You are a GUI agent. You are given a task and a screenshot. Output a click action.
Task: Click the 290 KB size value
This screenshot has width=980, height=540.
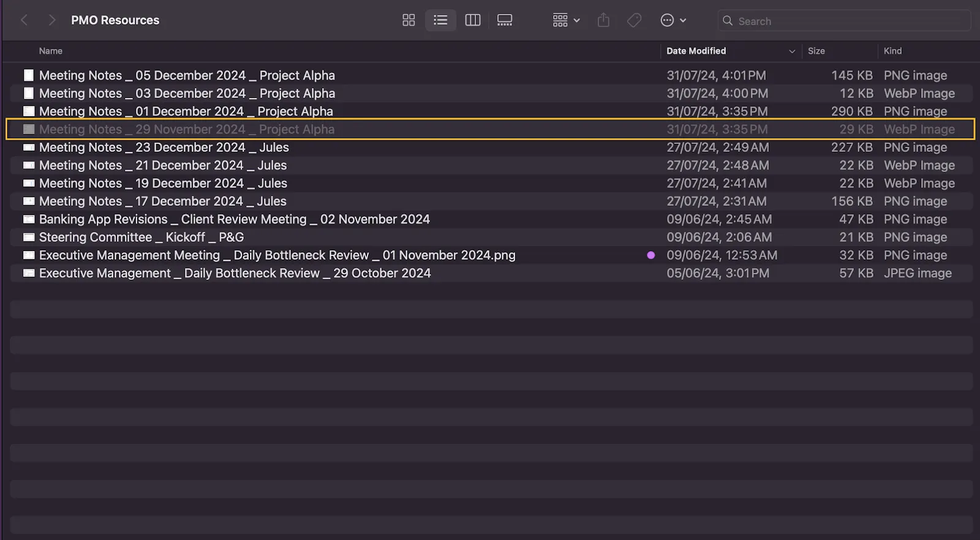(x=852, y=111)
